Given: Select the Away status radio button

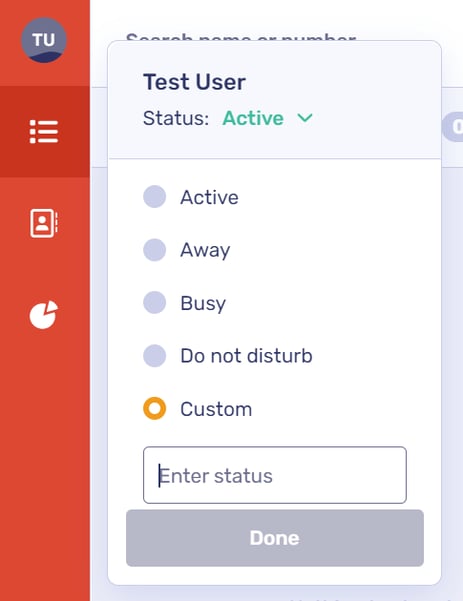Looking at the screenshot, I should point(154,250).
